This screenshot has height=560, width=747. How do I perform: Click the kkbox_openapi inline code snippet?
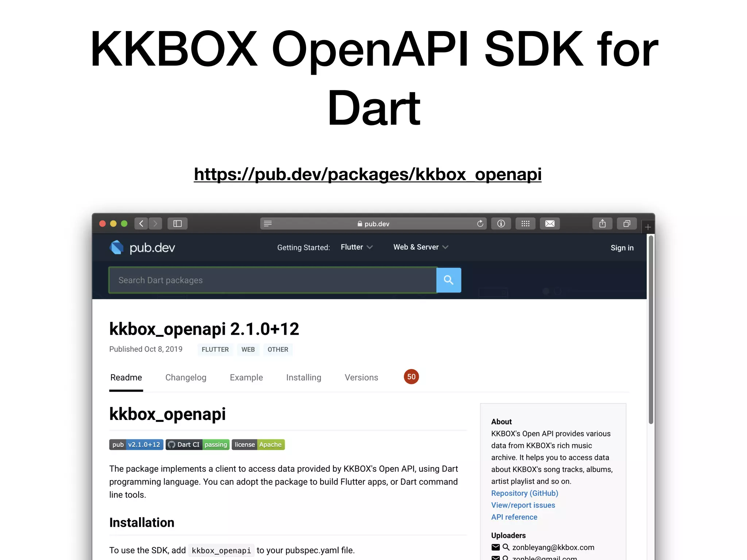pyautogui.click(x=221, y=550)
